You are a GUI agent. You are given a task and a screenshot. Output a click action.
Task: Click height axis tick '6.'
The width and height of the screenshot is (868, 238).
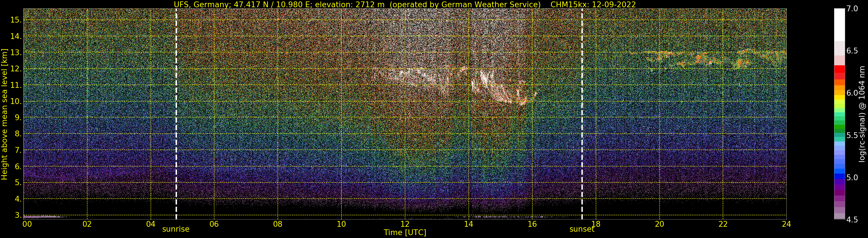(18, 166)
